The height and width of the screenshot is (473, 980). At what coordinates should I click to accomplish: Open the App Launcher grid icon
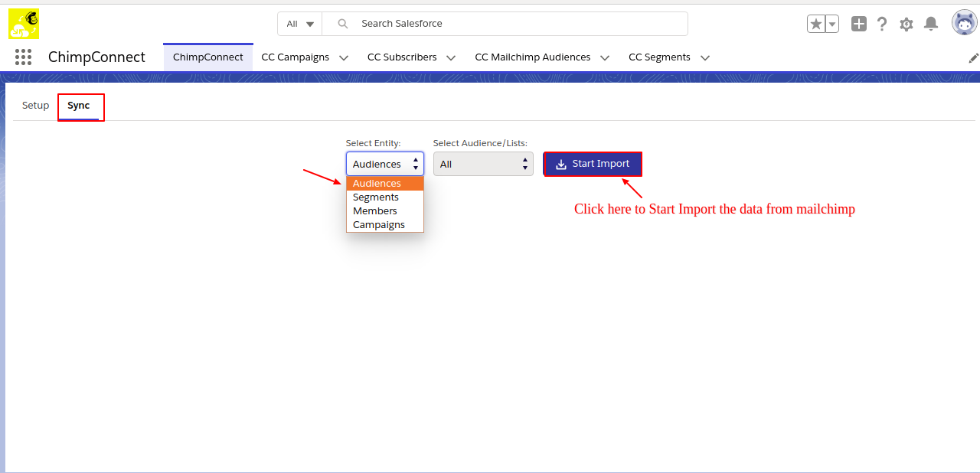23,57
